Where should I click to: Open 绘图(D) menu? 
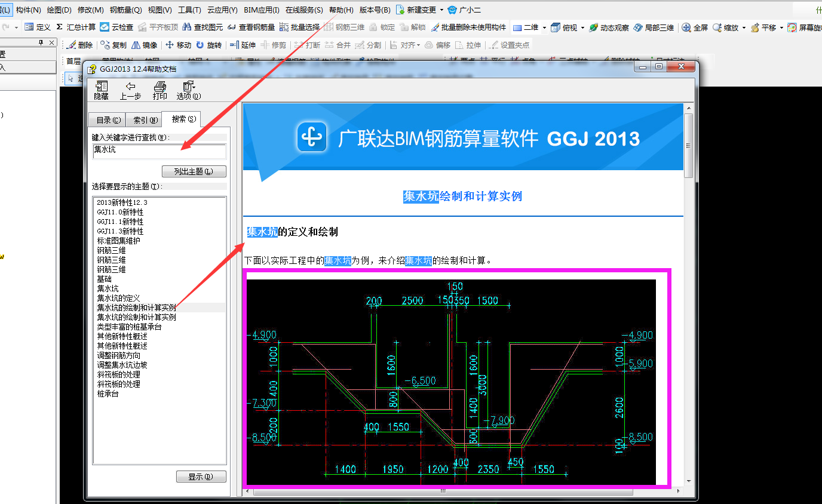click(59, 10)
